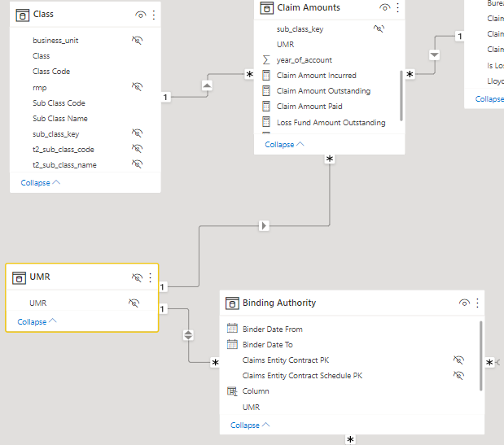Select the Class field in Class table
The height and width of the screenshot is (445, 504).
pyautogui.click(x=42, y=56)
